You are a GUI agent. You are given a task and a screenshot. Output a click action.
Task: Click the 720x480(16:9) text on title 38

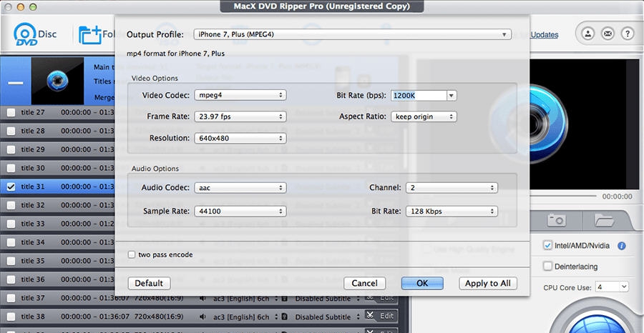pyautogui.click(x=159, y=317)
